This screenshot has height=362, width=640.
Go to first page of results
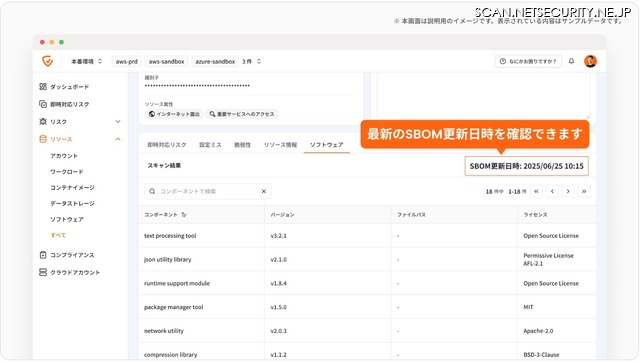pos(536,191)
